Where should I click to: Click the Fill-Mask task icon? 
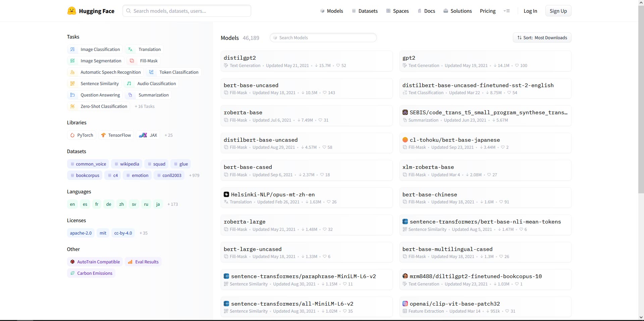click(x=132, y=61)
